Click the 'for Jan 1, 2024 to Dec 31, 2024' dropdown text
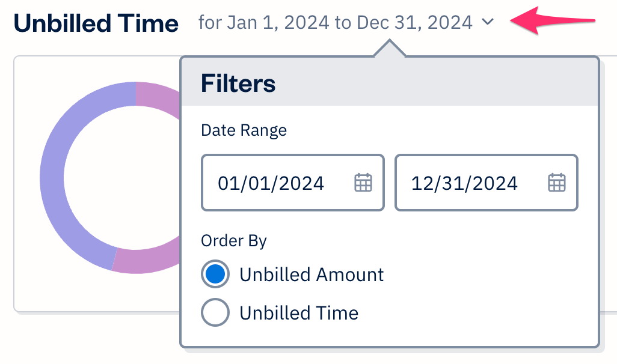 point(335,23)
